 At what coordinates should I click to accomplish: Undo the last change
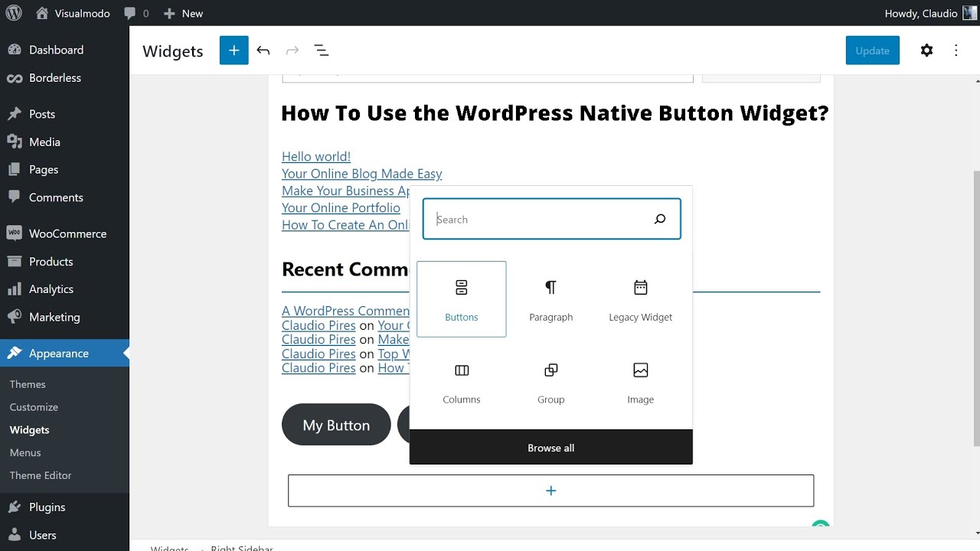coord(263,51)
